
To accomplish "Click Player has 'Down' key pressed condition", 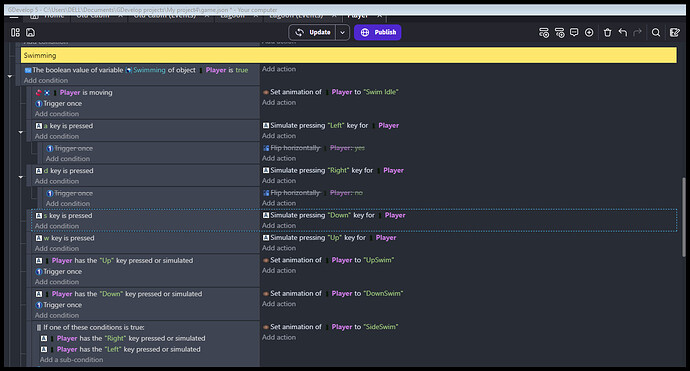I will pyautogui.click(x=119, y=294).
